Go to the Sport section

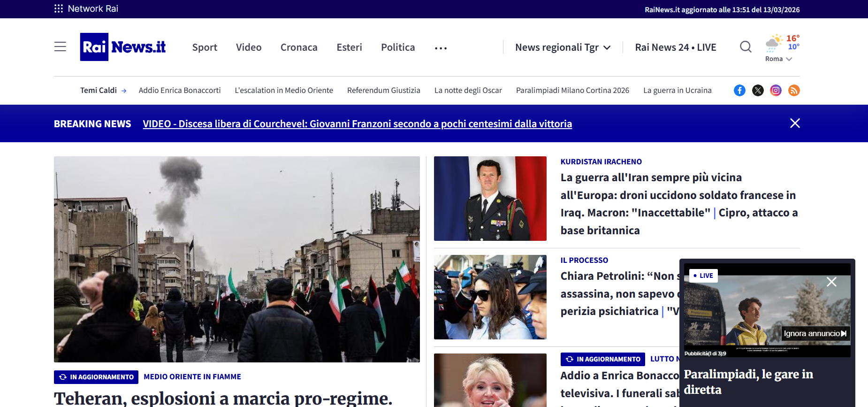click(x=205, y=47)
